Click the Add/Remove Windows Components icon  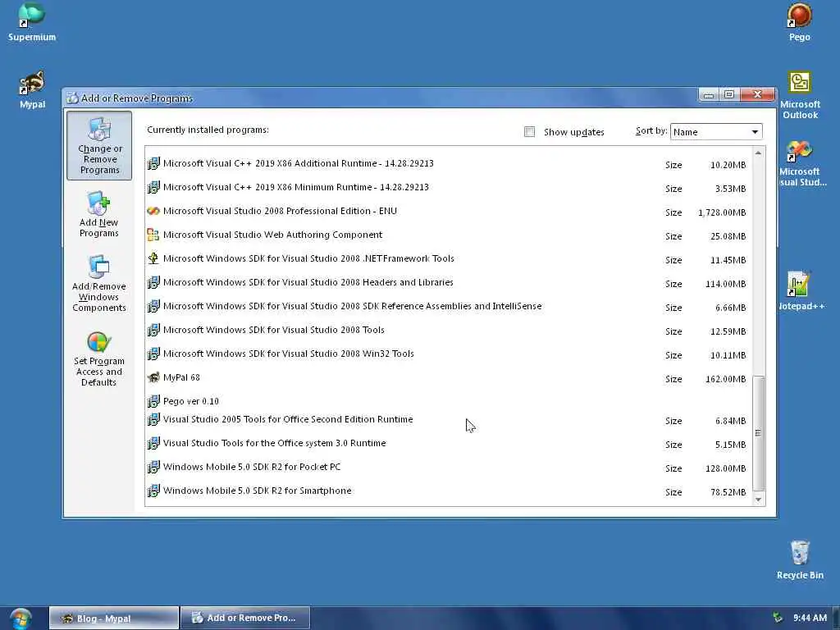click(98, 267)
